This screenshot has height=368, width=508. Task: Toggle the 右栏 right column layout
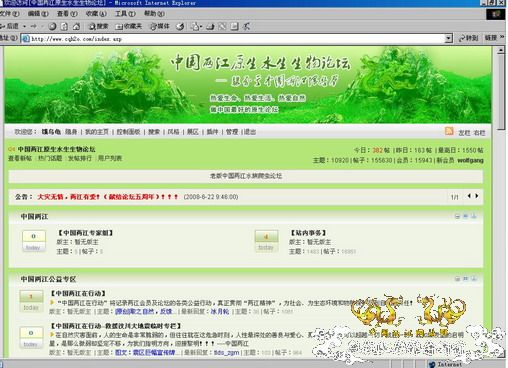tap(479, 133)
